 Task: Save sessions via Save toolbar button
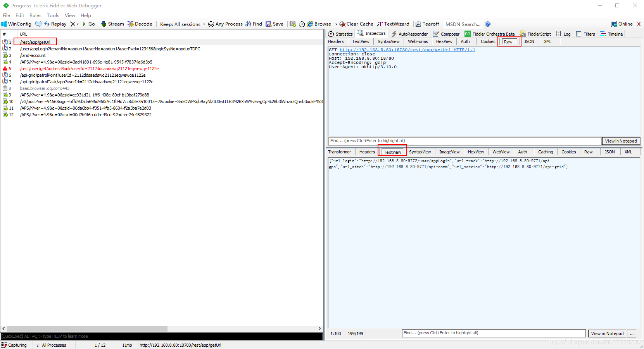click(x=275, y=24)
